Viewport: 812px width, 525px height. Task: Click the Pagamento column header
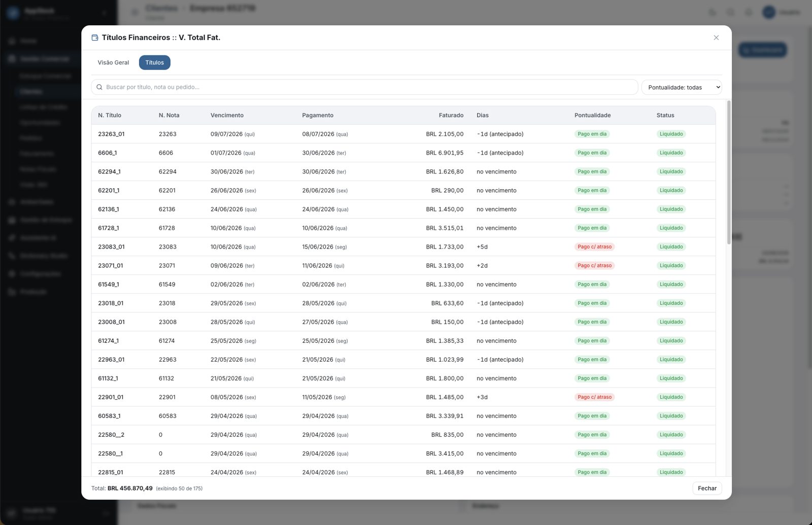(x=318, y=115)
